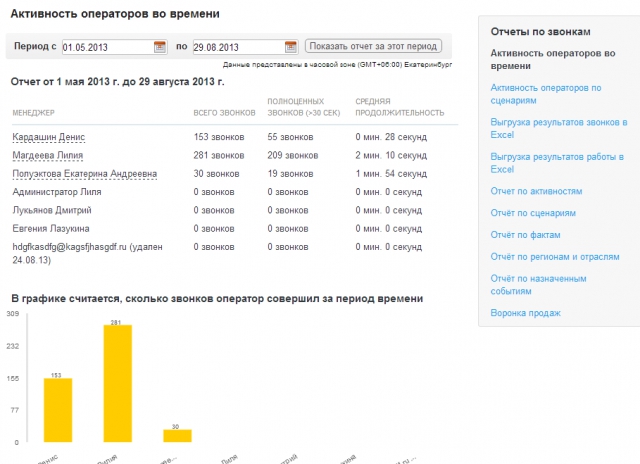The image size is (640, 464).
Task: Click 'Полноценных звонков (>30 сек)' header
Action: point(304,107)
